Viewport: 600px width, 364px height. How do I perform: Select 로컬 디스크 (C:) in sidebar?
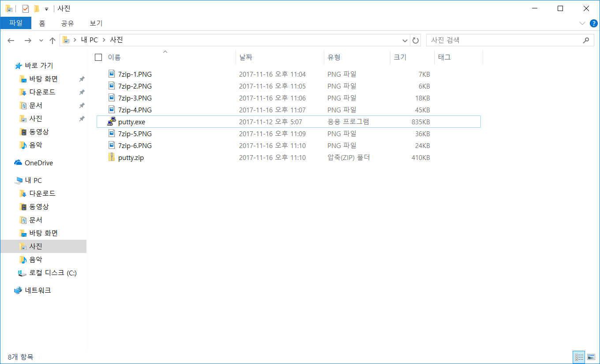pos(52,273)
